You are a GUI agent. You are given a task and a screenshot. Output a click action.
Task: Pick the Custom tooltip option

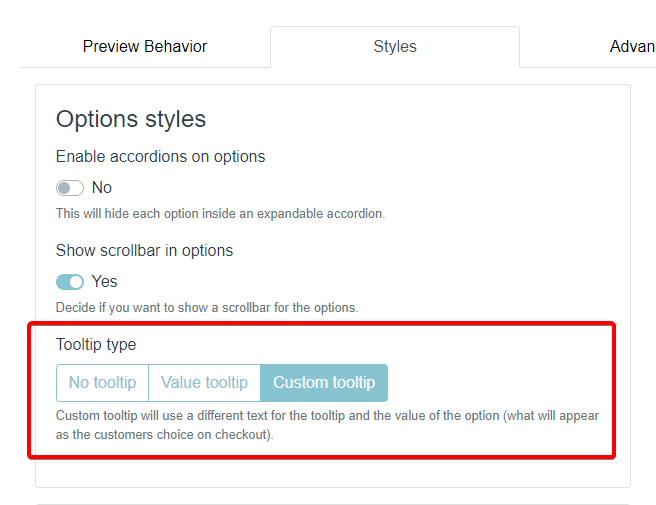coord(324,383)
